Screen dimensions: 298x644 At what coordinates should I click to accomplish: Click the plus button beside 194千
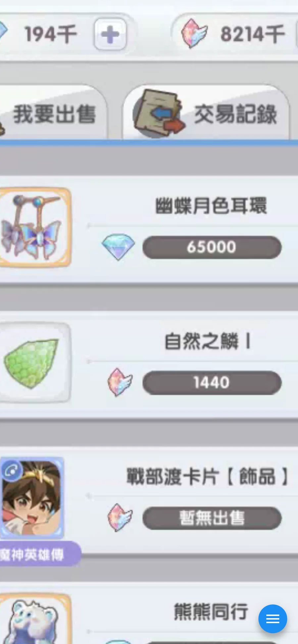[x=110, y=34]
